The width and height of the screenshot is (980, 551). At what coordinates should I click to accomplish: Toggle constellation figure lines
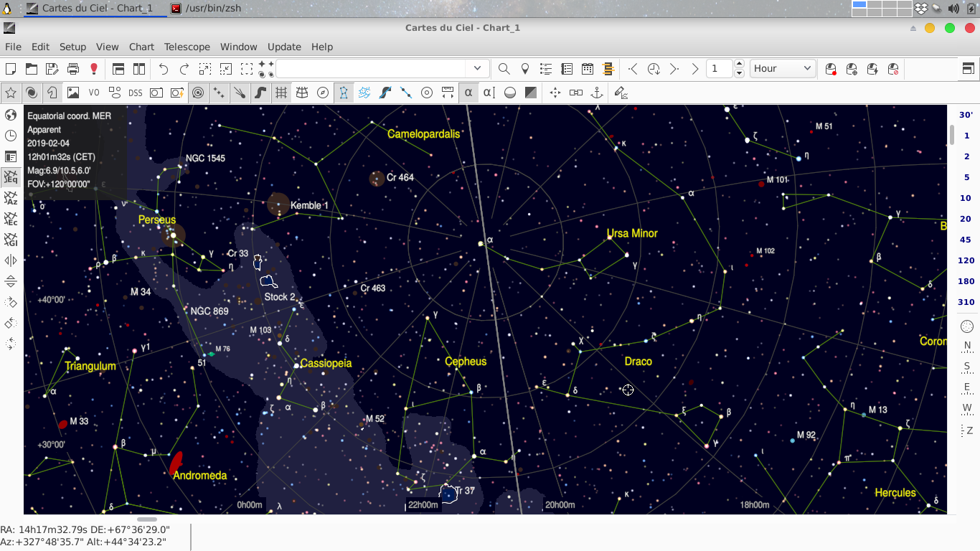pyautogui.click(x=344, y=93)
